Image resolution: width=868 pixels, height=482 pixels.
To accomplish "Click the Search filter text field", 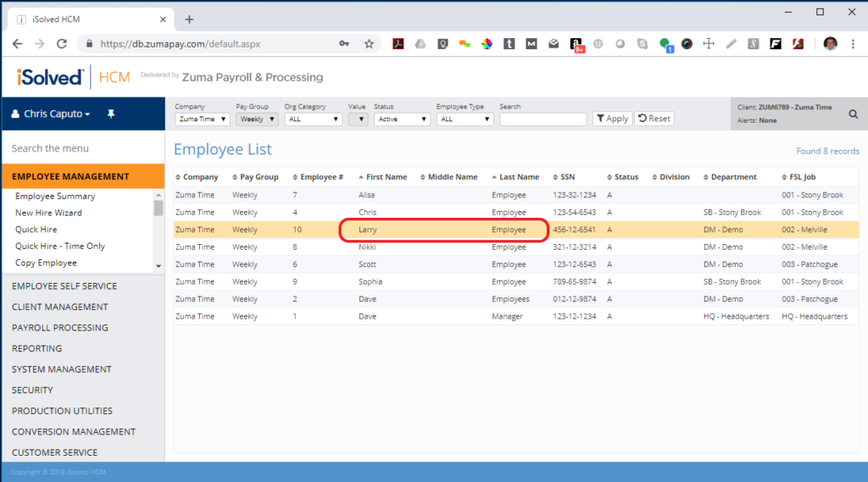I will [x=542, y=119].
